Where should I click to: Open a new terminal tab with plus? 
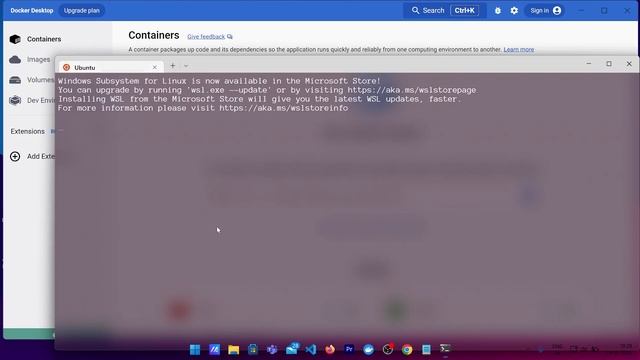coord(173,66)
